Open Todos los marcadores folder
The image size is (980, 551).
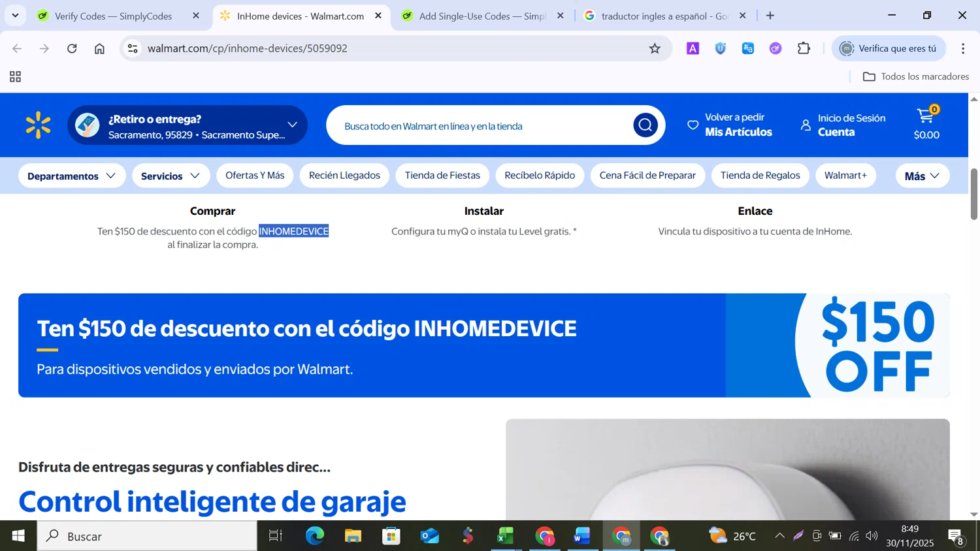point(916,76)
